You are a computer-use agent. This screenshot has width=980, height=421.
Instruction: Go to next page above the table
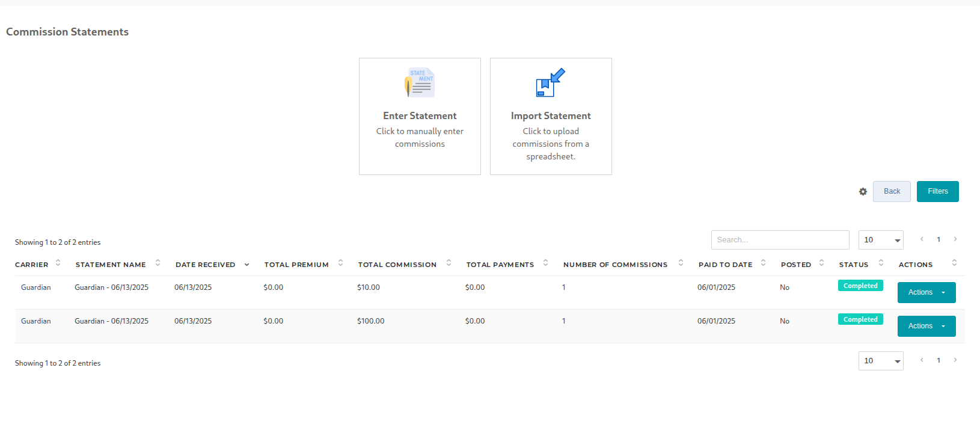(955, 239)
